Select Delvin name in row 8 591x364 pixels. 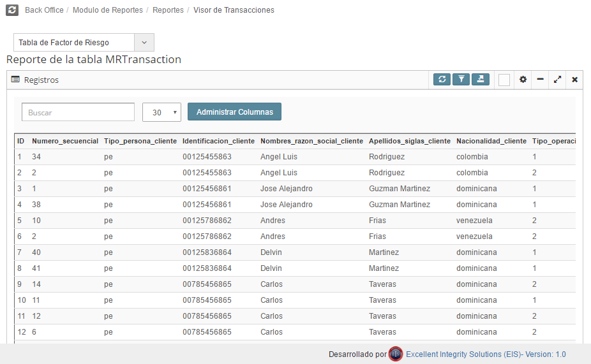[x=271, y=268]
